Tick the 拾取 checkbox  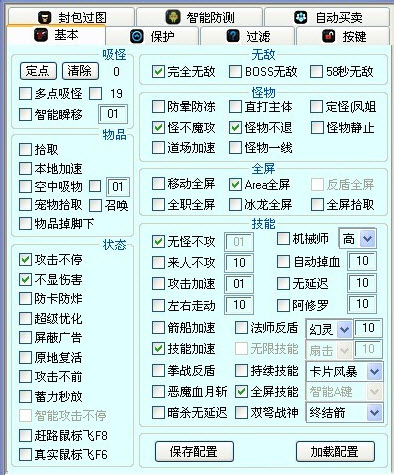pos(25,150)
